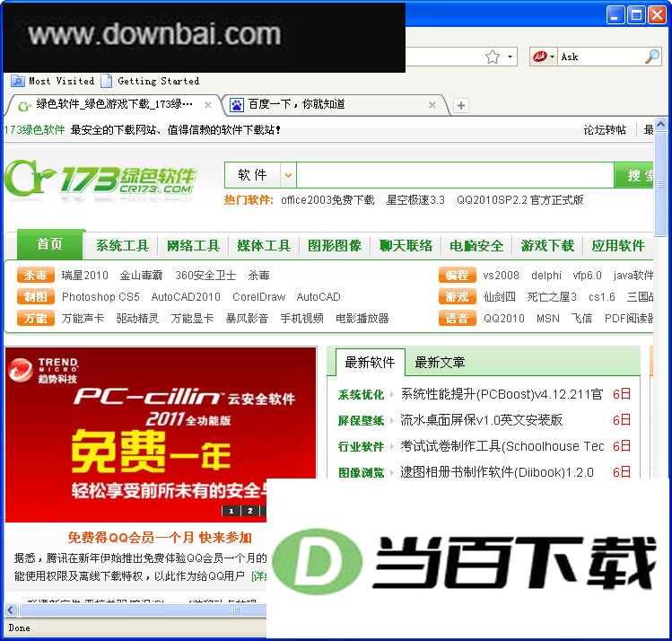Switch banner to slide 1
The width and height of the screenshot is (672, 641).
tap(231, 511)
